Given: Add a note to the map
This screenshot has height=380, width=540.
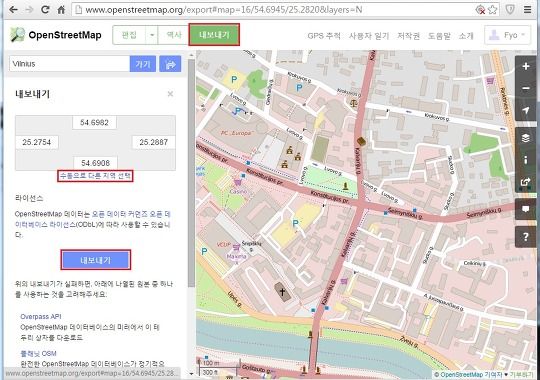Looking at the screenshot, I should tap(526, 209).
